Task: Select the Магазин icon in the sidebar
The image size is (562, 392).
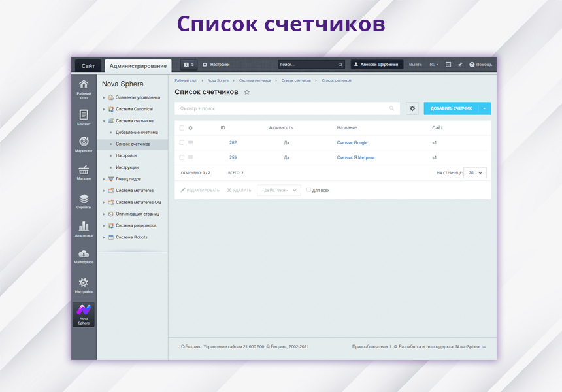Action: pos(83,170)
